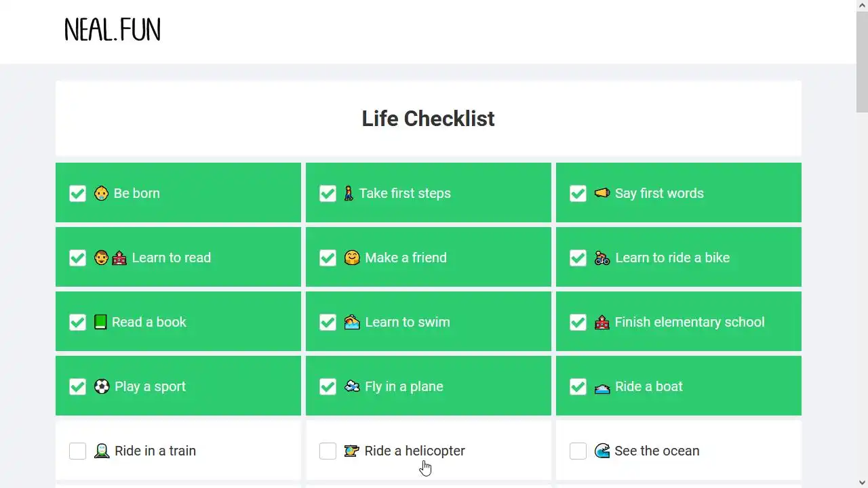Uncheck the Take first steps checkbox

tap(328, 193)
